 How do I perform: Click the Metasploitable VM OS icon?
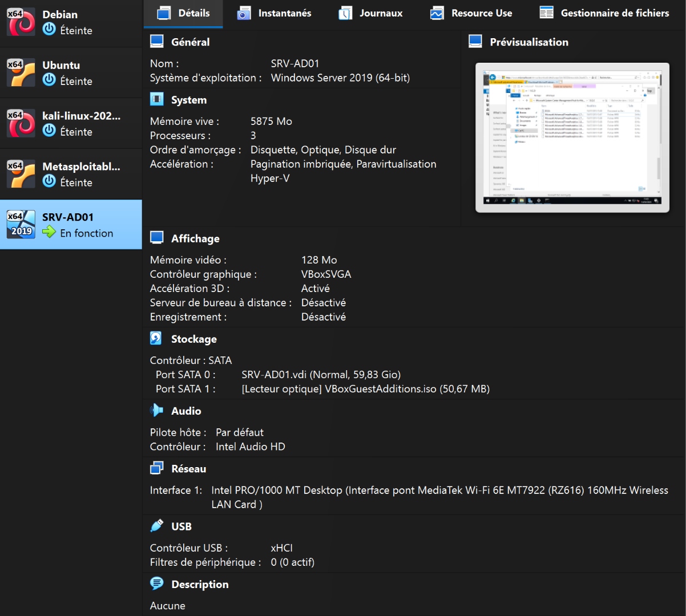(x=21, y=174)
